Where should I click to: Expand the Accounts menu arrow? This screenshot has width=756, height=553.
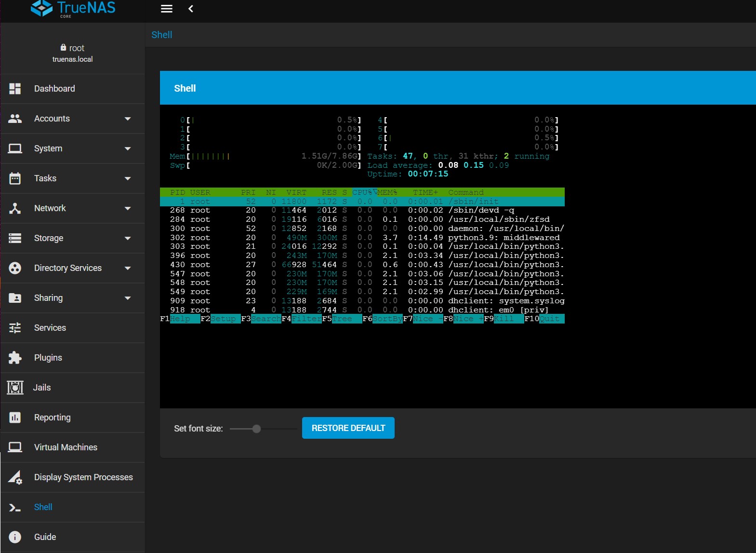tap(128, 119)
